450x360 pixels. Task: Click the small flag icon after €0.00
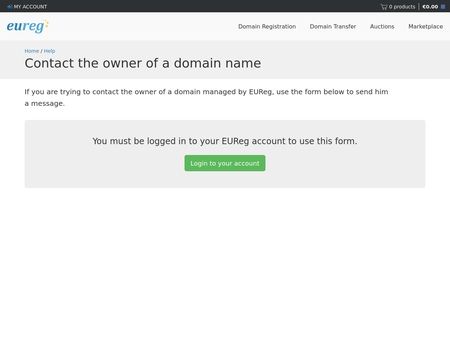[x=443, y=7]
